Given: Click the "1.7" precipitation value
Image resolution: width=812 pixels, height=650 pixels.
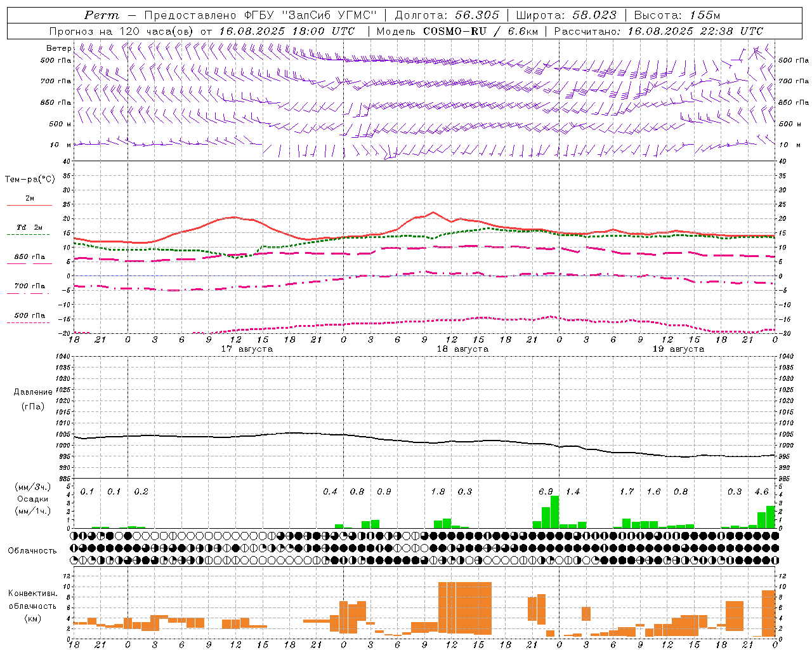Looking at the screenshot, I should tap(627, 492).
